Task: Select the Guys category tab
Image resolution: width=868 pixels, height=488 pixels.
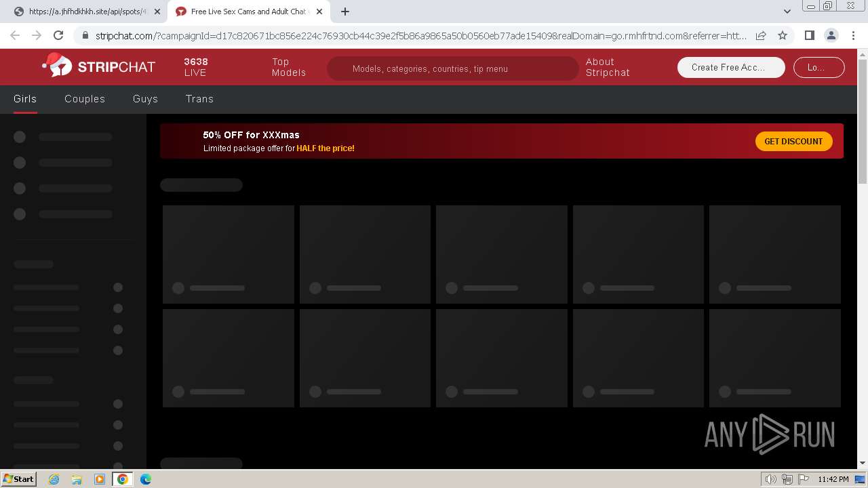Action: 145,99
